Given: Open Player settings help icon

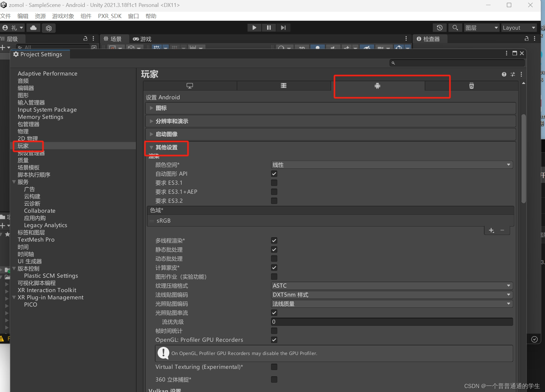Looking at the screenshot, I should (x=504, y=74).
